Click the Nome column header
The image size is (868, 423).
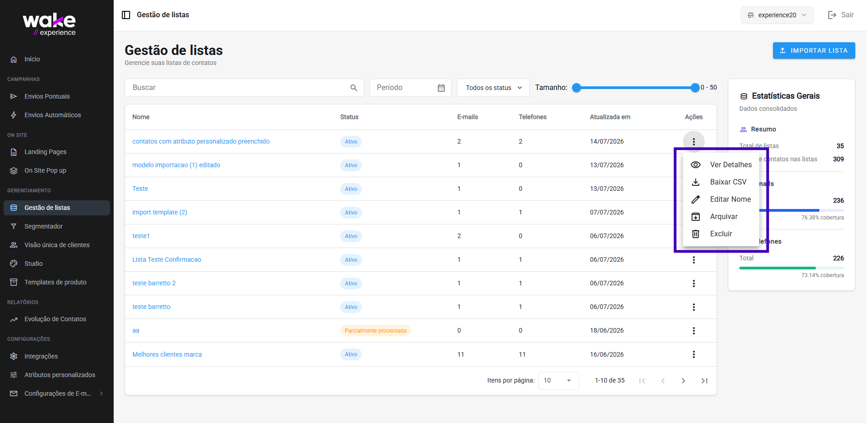(x=141, y=117)
